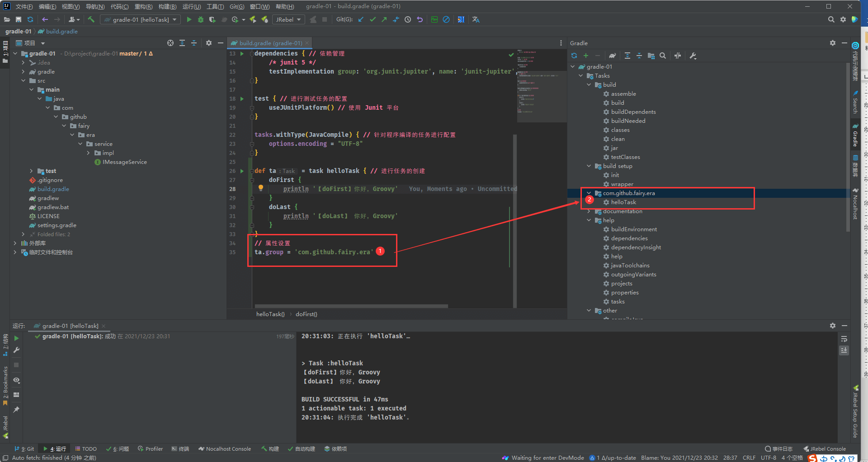Click the Run panel layout icon

[16, 395]
